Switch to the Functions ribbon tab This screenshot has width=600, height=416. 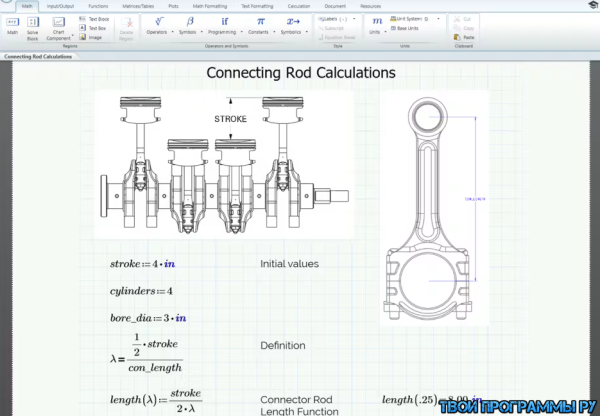click(98, 6)
